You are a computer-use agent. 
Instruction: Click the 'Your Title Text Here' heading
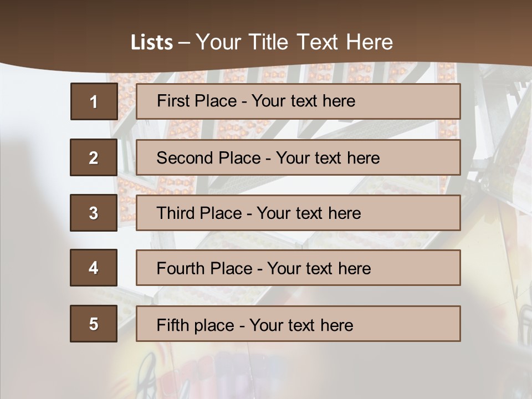tap(294, 43)
